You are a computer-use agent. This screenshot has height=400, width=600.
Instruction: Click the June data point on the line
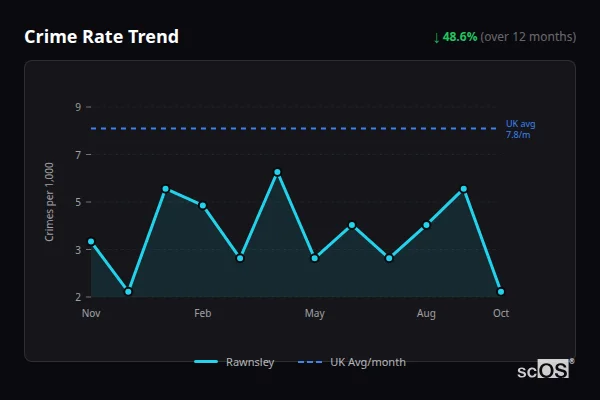(x=352, y=225)
